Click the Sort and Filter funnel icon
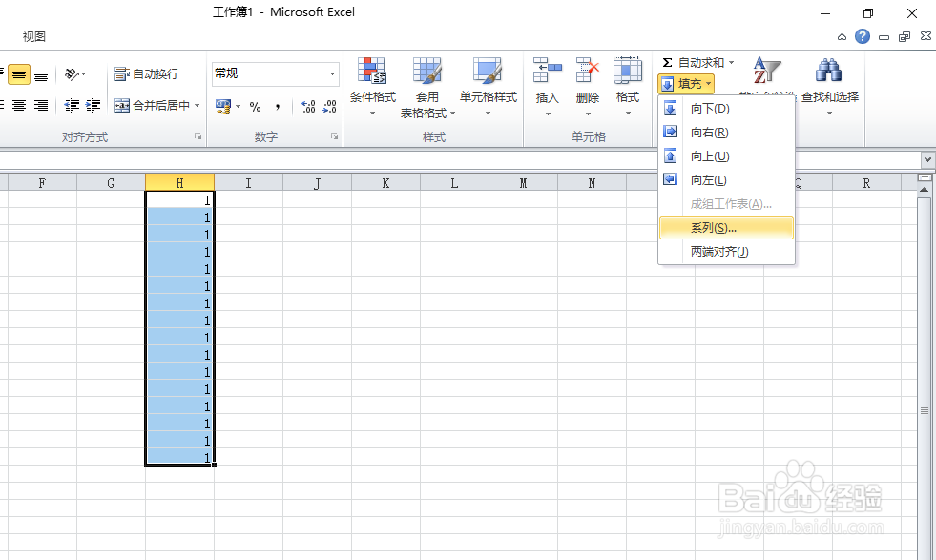This screenshot has width=936, height=560. pyautogui.click(x=766, y=71)
